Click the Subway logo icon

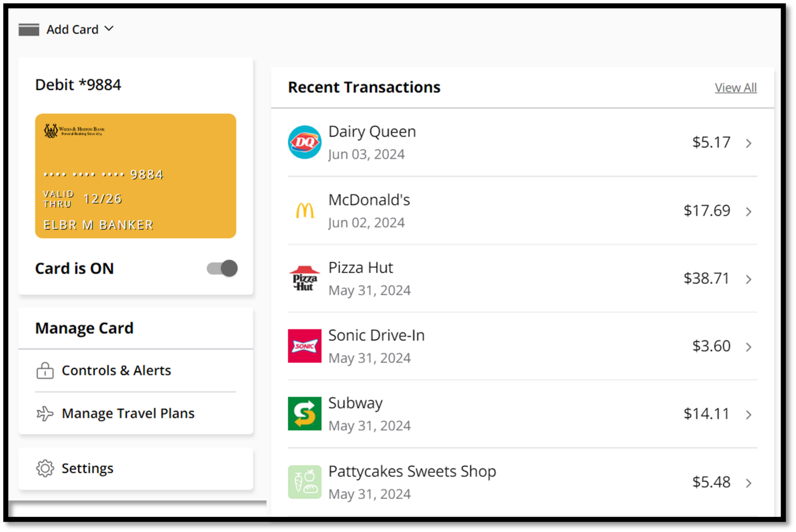[x=305, y=414]
